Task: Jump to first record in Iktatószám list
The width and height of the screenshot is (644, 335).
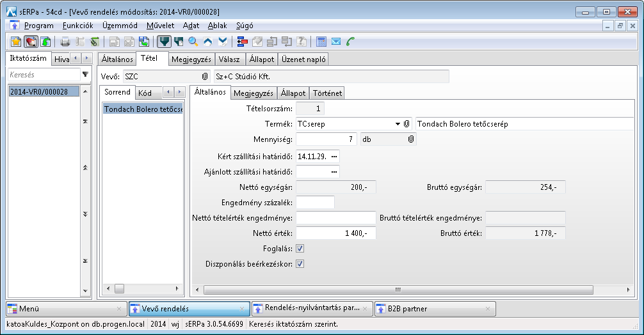Action: pos(85,121)
